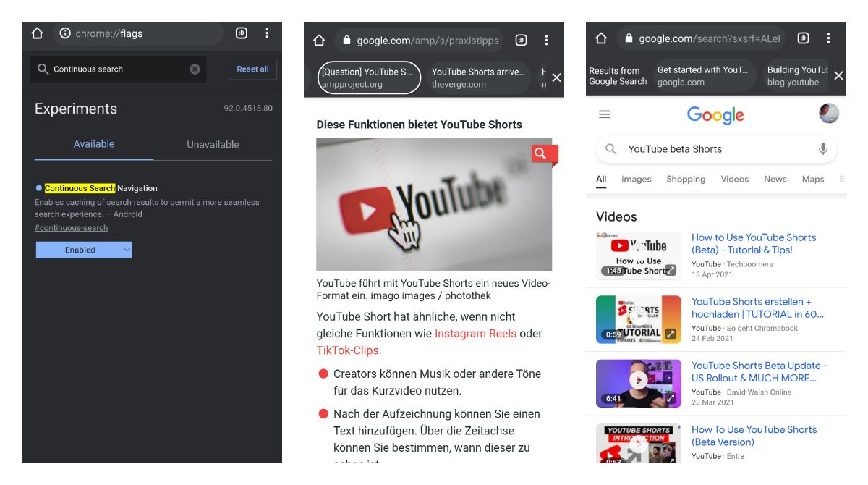Click version number 92.0.4515.80
868x485 pixels.
pos(248,109)
